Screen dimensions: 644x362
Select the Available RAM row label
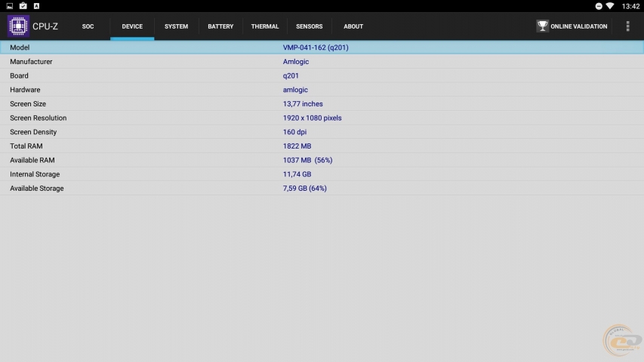coord(32,160)
